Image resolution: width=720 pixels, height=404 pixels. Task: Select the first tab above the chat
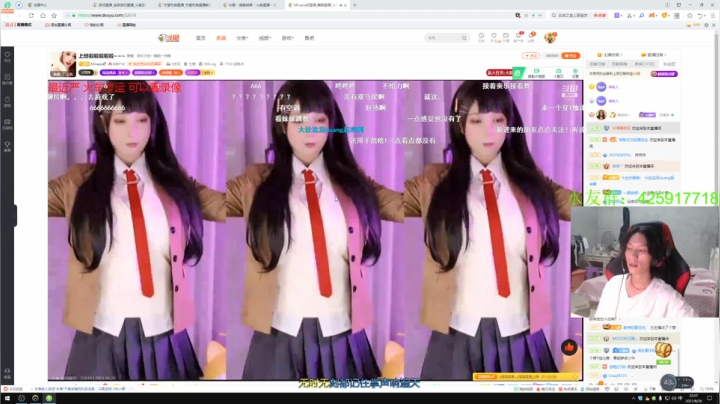click(x=597, y=64)
